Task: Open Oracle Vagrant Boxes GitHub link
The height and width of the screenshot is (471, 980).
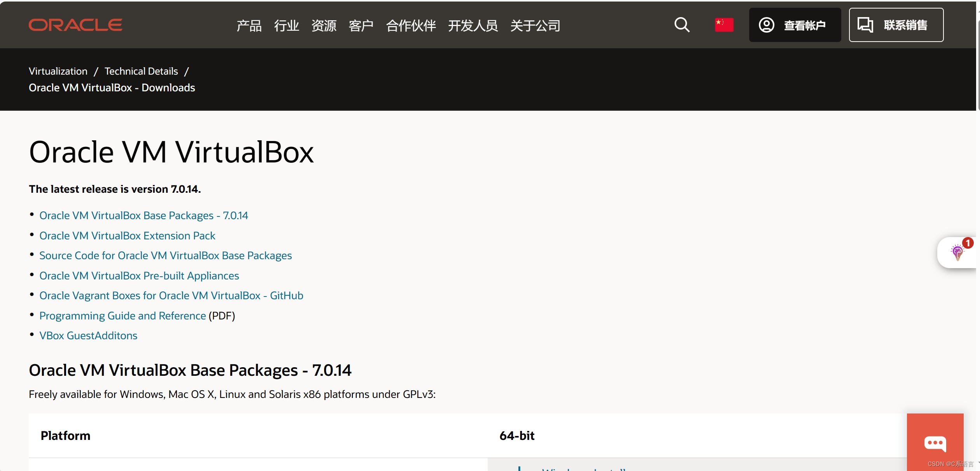Action: 171,295
